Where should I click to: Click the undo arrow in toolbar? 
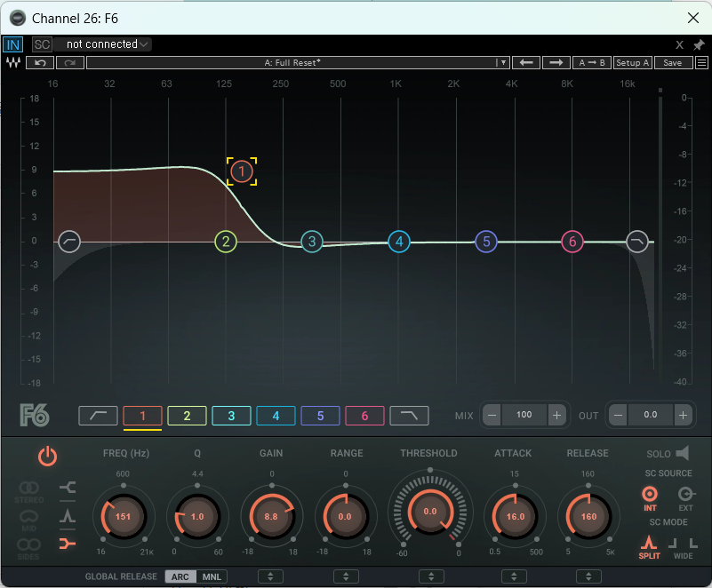click(x=40, y=63)
